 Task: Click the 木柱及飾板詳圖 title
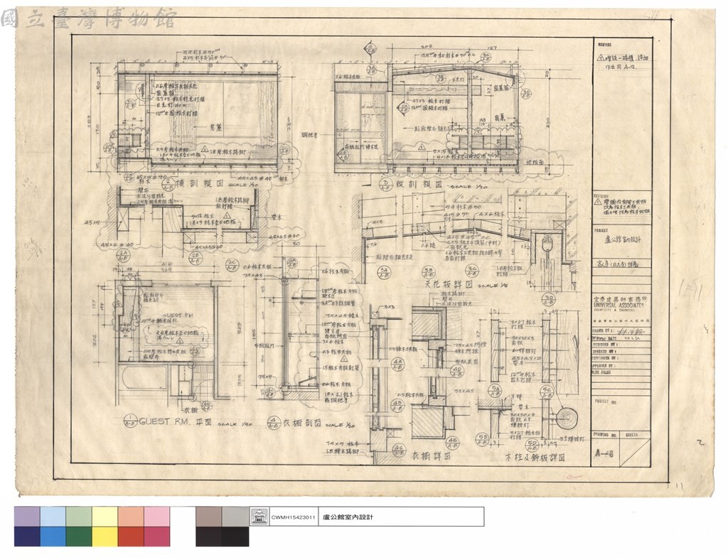[535, 458]
